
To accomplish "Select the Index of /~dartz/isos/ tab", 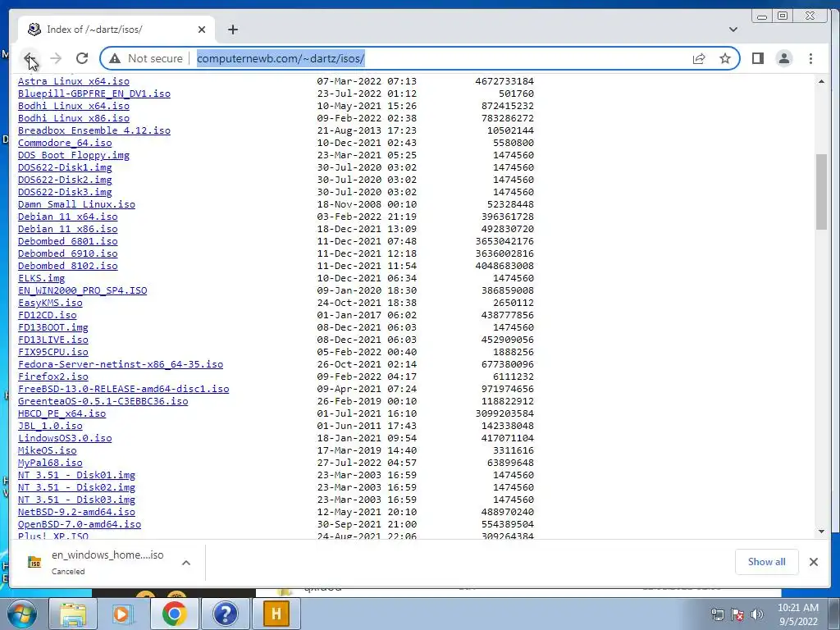I will pos(116,30).
